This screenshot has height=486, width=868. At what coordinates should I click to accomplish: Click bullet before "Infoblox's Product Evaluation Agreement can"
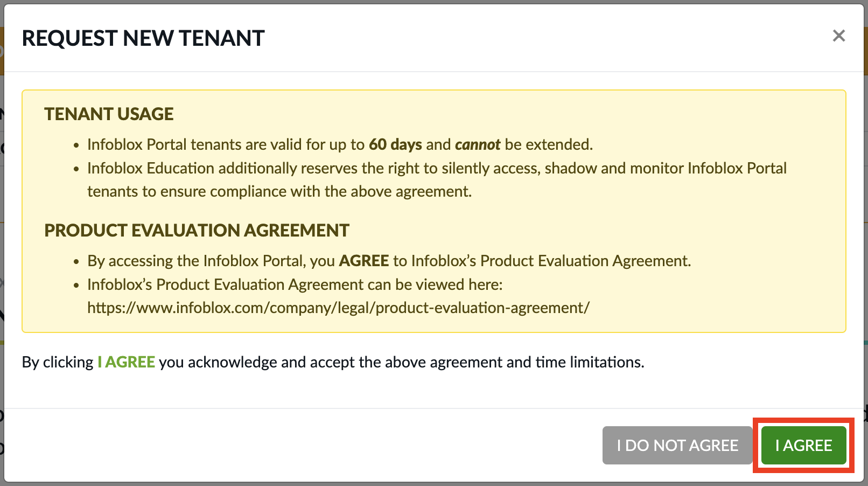coord(76,286)
